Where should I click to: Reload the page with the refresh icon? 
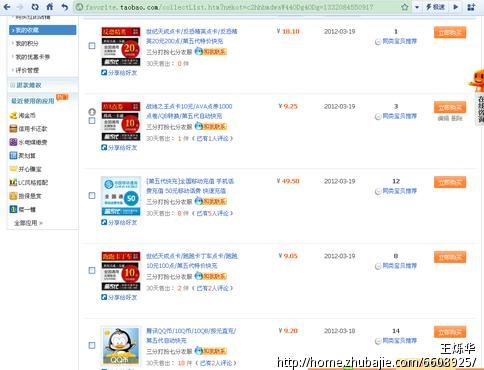[x=35, y=7]
